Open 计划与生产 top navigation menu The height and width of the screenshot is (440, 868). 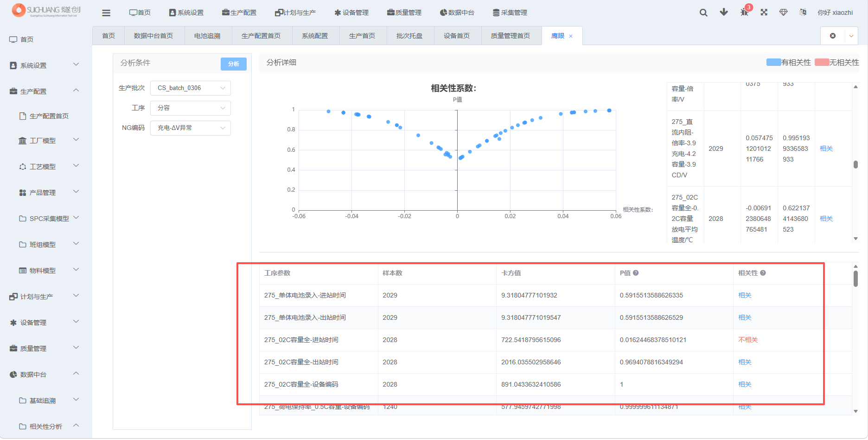[x=295, y=13]
